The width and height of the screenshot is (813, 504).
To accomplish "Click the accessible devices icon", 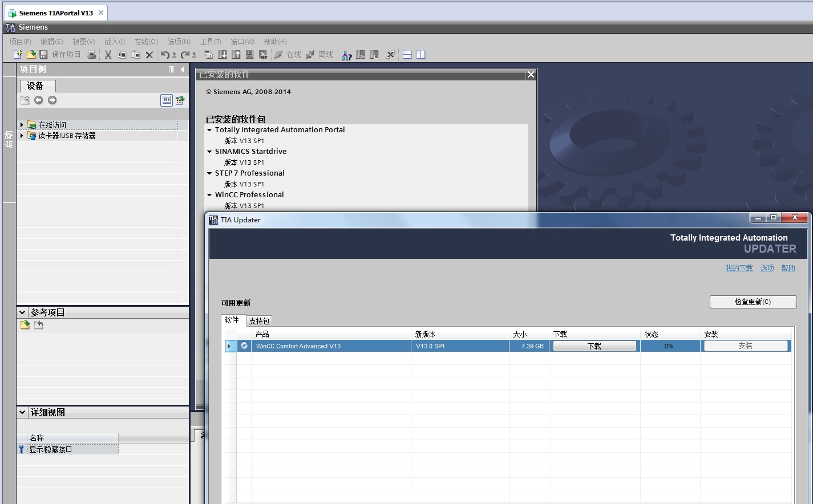I will (347, 55).
